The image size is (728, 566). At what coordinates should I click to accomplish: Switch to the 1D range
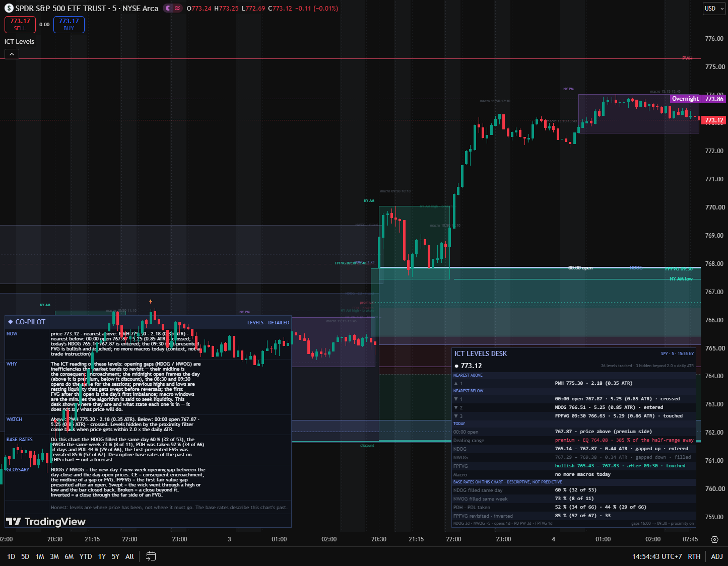click(11, 556)
